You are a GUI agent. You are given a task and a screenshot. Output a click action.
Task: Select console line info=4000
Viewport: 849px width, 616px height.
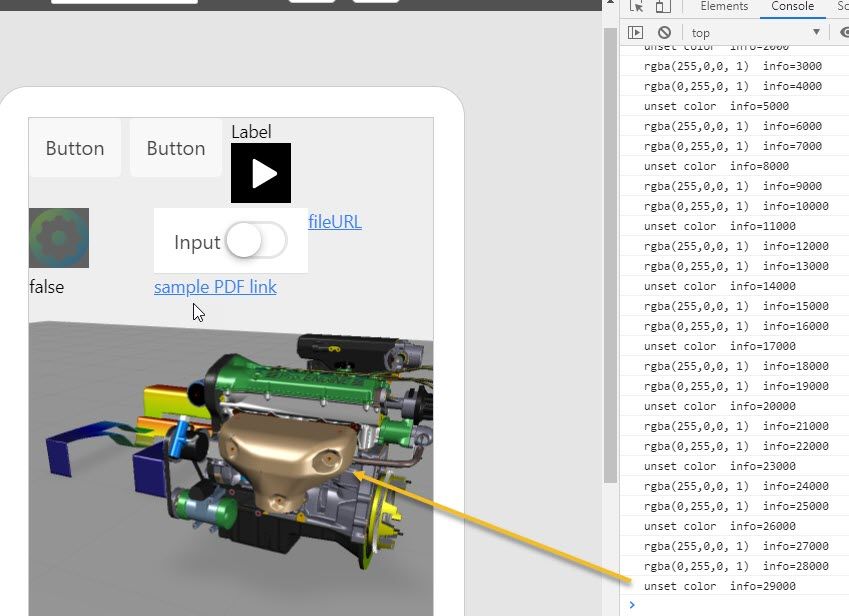point(733,86)
